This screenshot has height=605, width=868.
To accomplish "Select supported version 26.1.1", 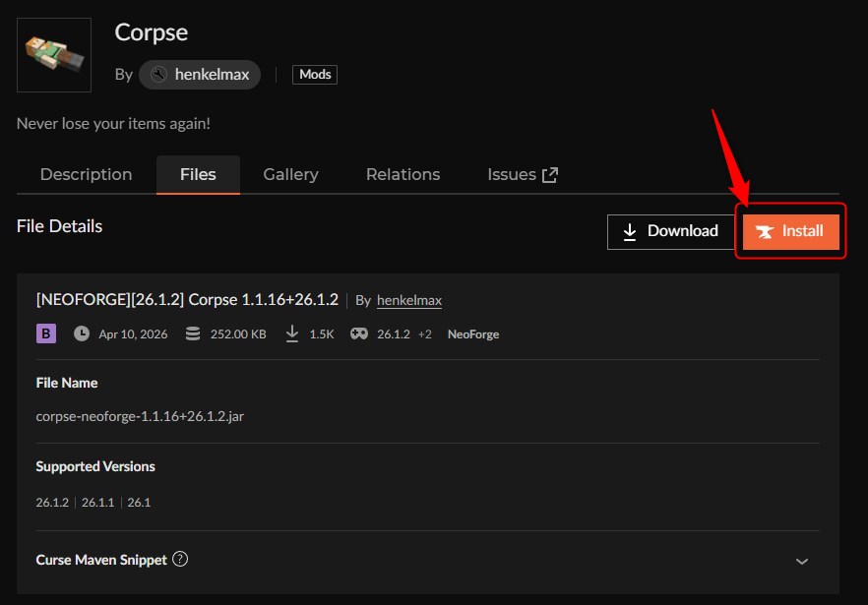I will (x=98, y=502).
